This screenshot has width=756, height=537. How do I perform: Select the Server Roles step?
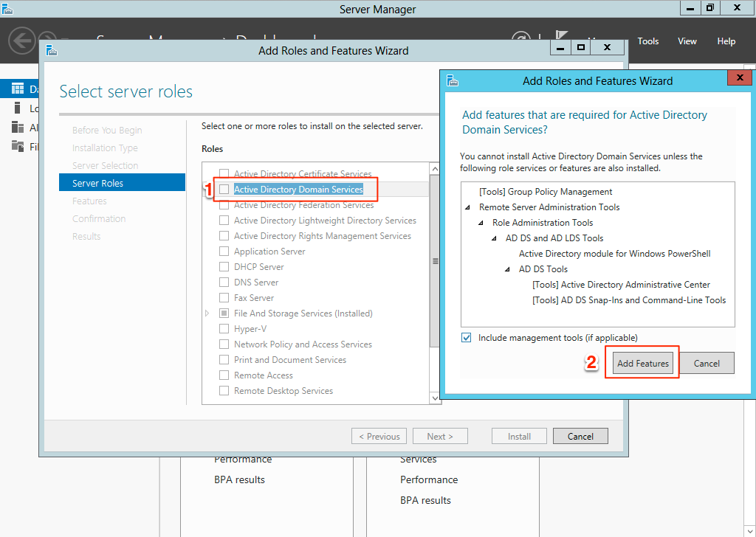(122, 182)
